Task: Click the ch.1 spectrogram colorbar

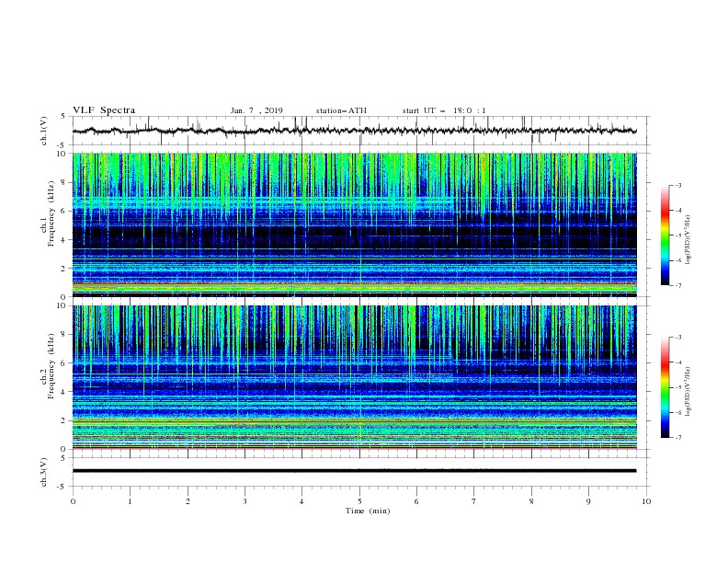Action: 665,236
